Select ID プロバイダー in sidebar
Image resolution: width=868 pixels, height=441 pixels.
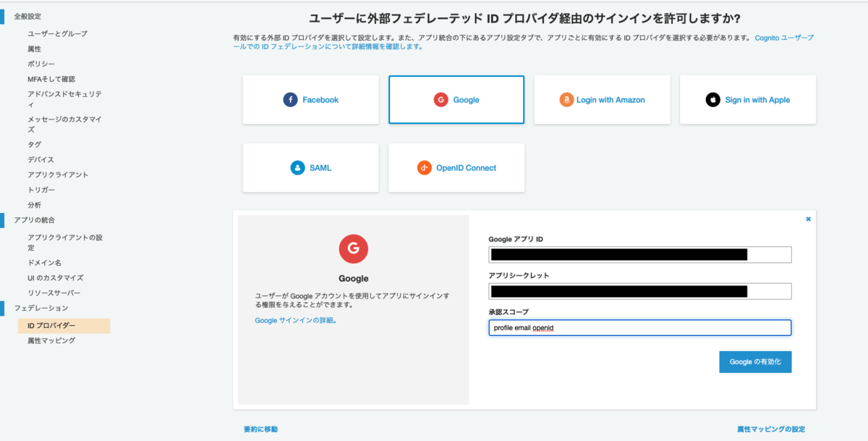click(x=64, y=326)
